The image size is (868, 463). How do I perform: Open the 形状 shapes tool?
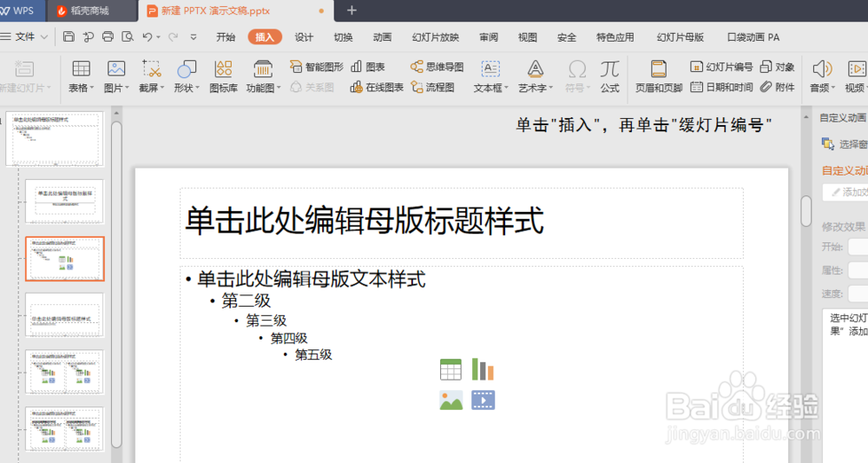(187, 69)
